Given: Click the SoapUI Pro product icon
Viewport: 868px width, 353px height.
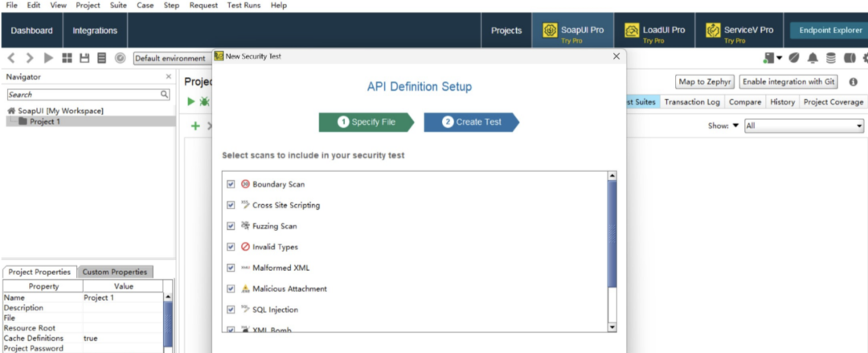Looking at the screenshot, I should pos(549,31).
